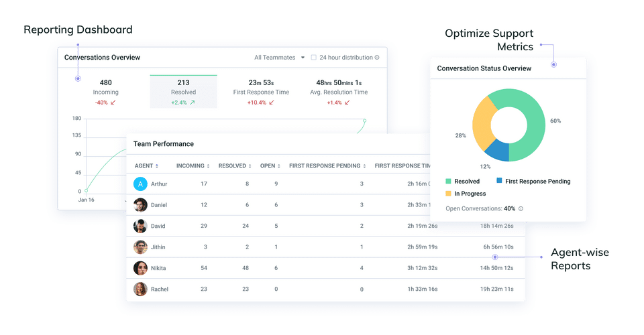644x335 pixels.
Task: Sort table by AGENT column arrows
Action: [156, 166]
